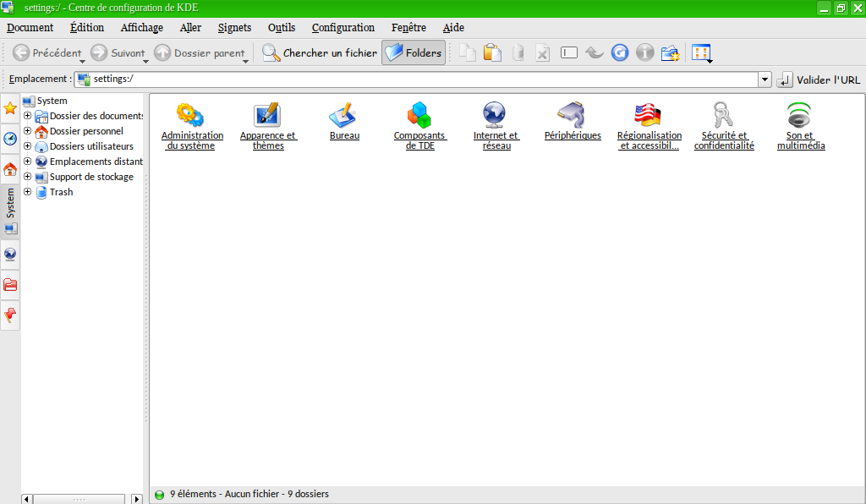Select the System vertical sidebar tab

click(x=10, y=211)
